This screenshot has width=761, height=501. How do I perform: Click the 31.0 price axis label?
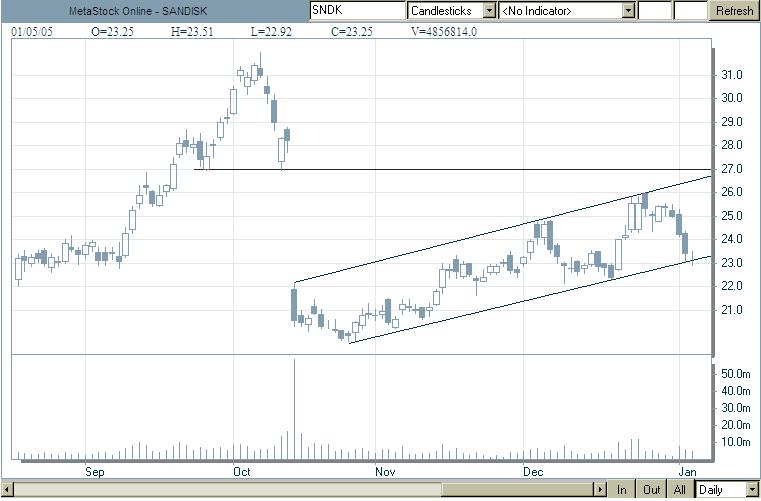(732, 75)
